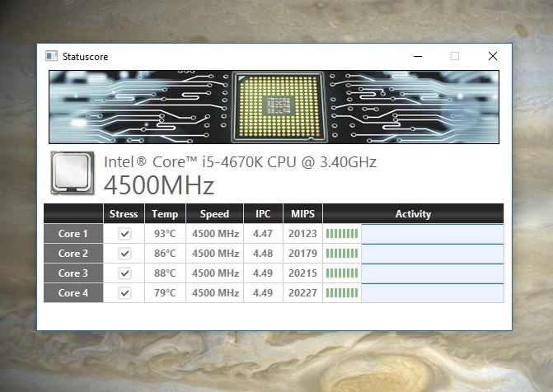Select the Stress column header

tap(124, 213)
